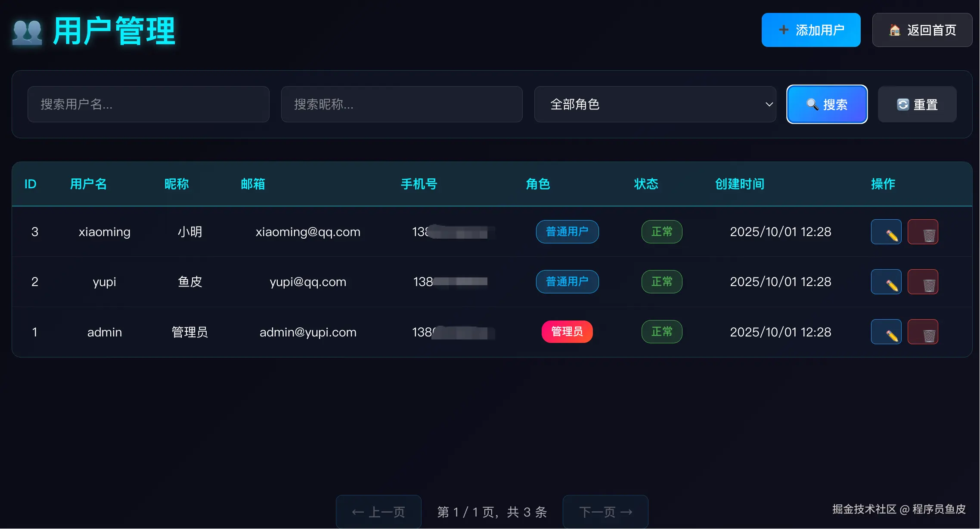Go to next page with 下一页
The height and width of the screenshot is (529, 980).
tap(605, 512)
